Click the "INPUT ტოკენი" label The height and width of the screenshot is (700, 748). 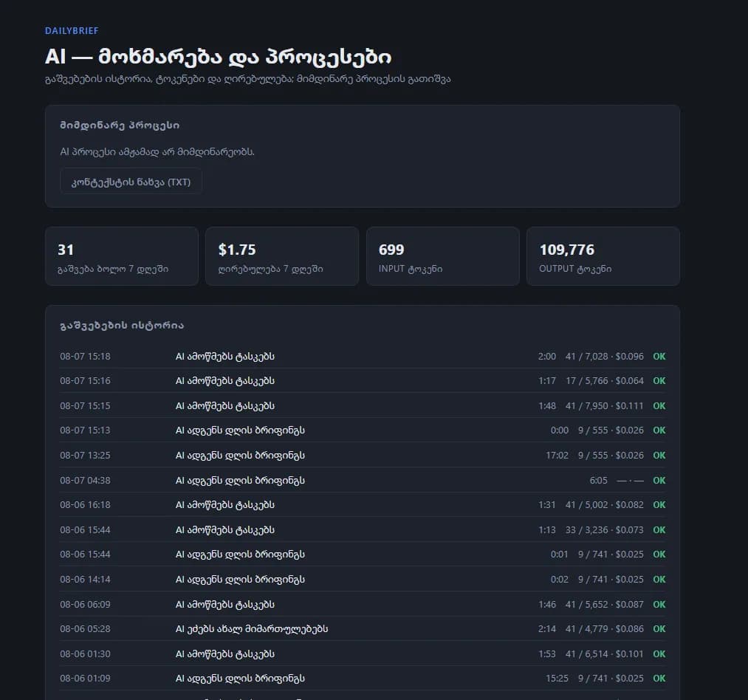pos(411,269)
